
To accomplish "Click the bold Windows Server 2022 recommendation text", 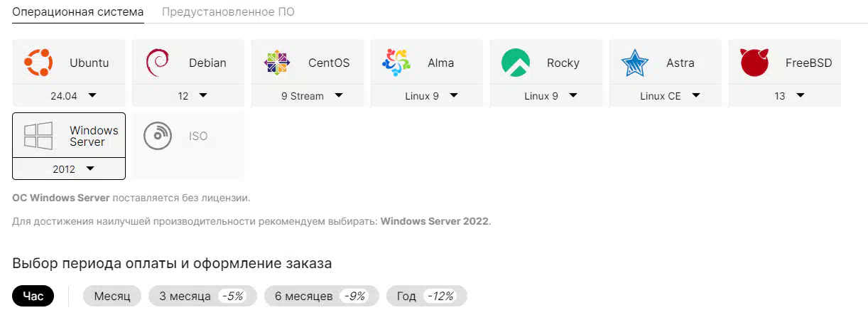I will pos(435,221).
